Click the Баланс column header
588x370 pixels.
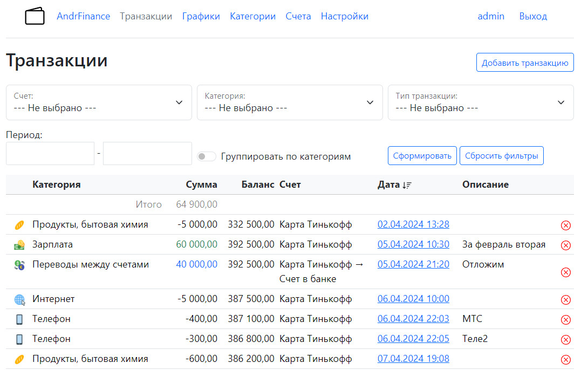pyautogui.click(x=258, y=184)
